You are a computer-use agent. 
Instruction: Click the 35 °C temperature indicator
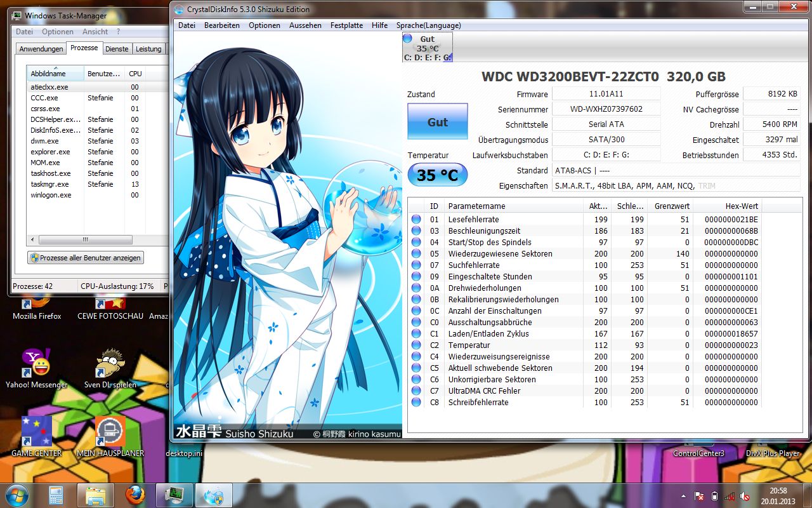438,175
